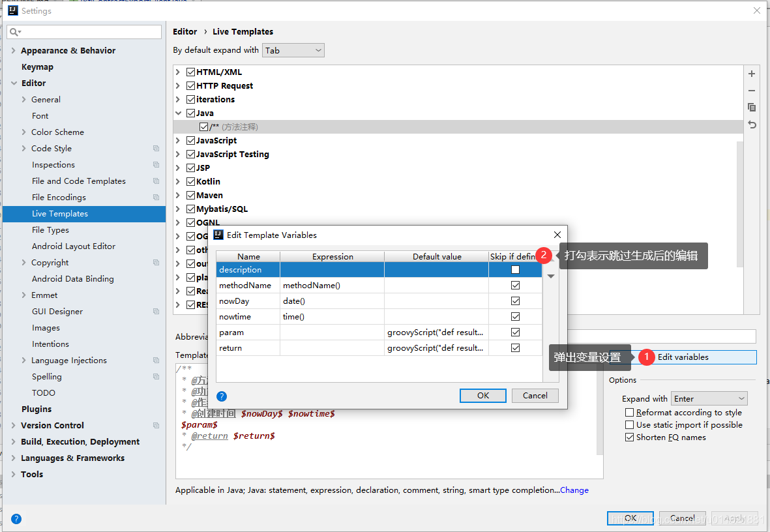Go to Intentions settings page
Screen dimensions: 770x532
51,344
